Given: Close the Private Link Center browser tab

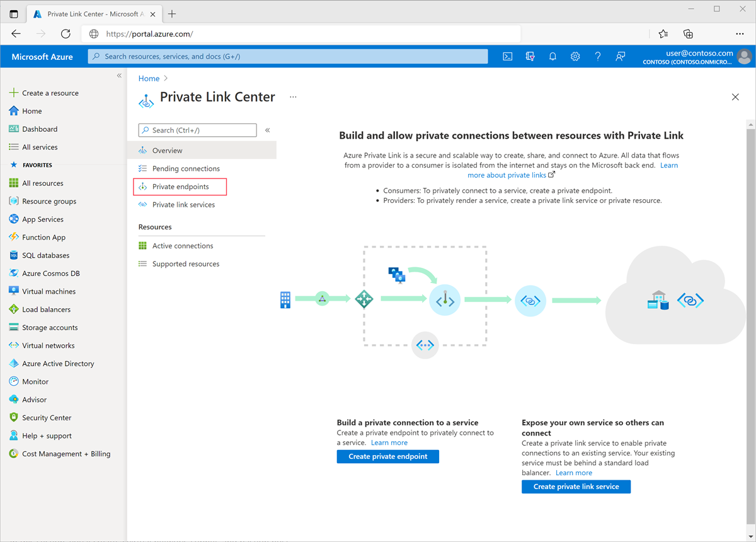Looking at the screenshot, I should (154, 14).
